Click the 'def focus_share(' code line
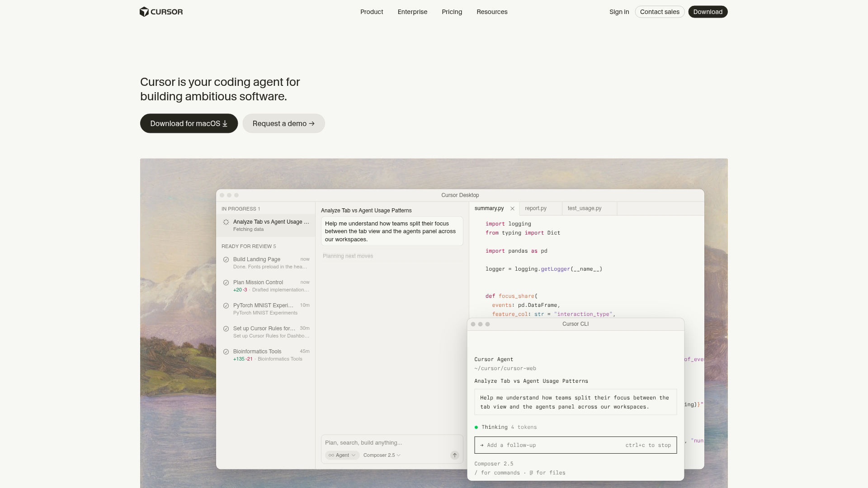This screenshot has height=488, width=868. (x=511, y=296)
